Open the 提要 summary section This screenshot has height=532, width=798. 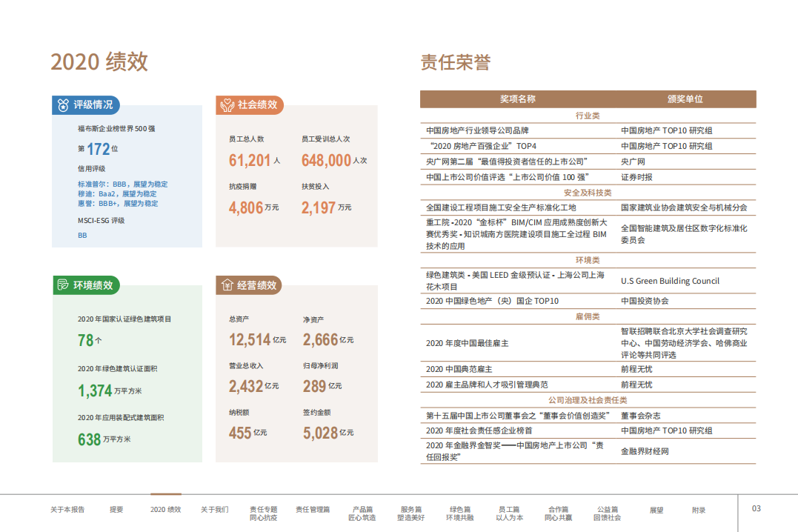pyautogui.click(x=116, y=509)
